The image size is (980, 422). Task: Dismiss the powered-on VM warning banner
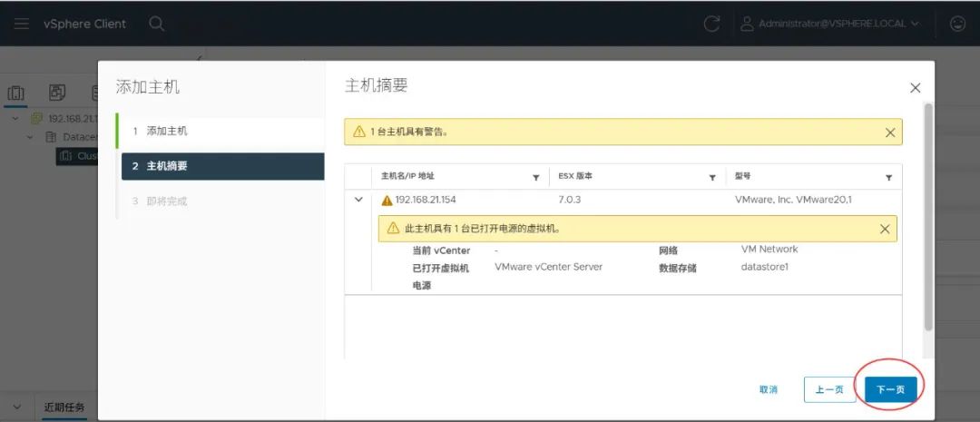(885, 229)
